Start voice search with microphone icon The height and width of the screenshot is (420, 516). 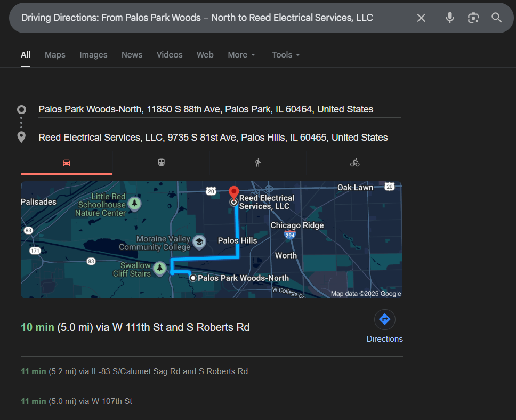(450, 18)
